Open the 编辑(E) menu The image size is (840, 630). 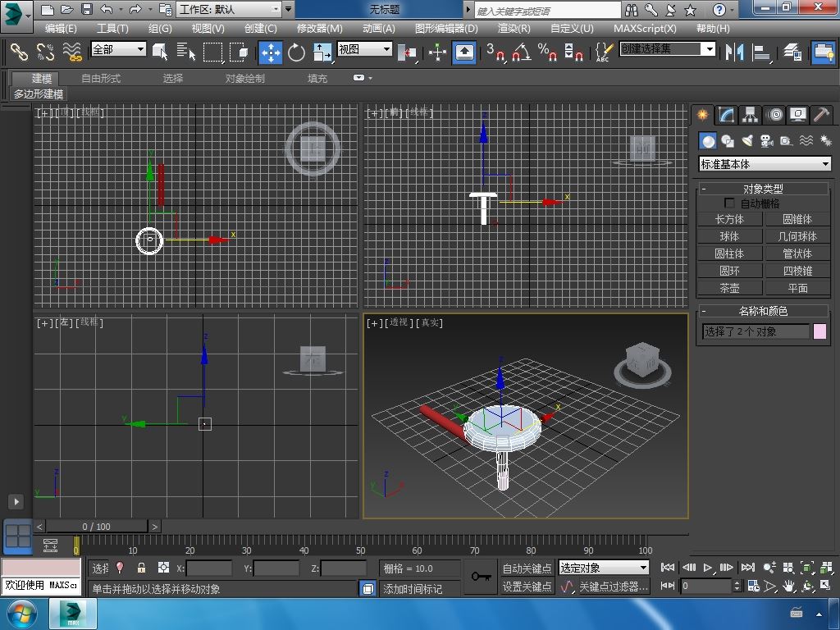[x=61, y=29]
